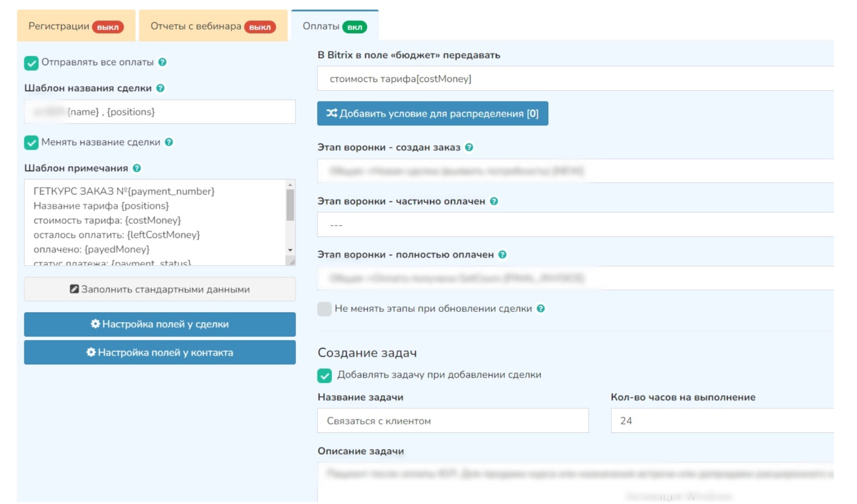
Task: Open the Отчеты с вебинара tab
Action: coord(213,26)
